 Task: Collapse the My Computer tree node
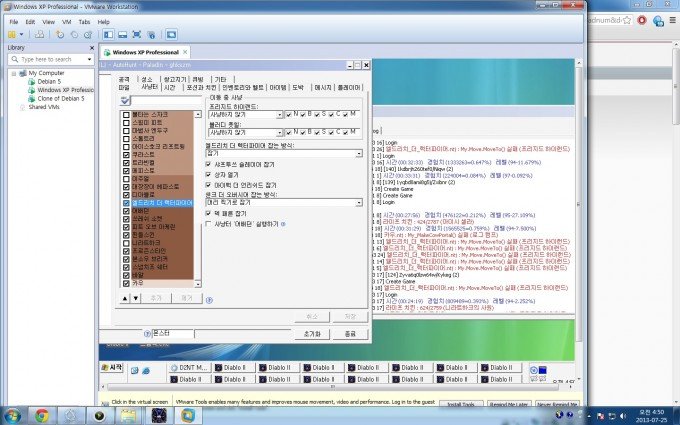(14, 73)
